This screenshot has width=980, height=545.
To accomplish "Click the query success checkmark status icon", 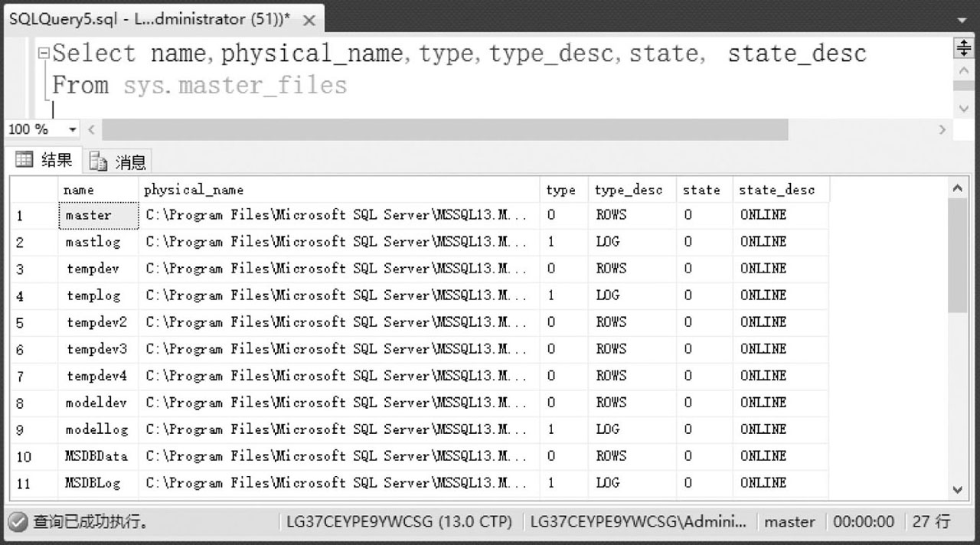I will pyautogui.click(x=18, y=523).
